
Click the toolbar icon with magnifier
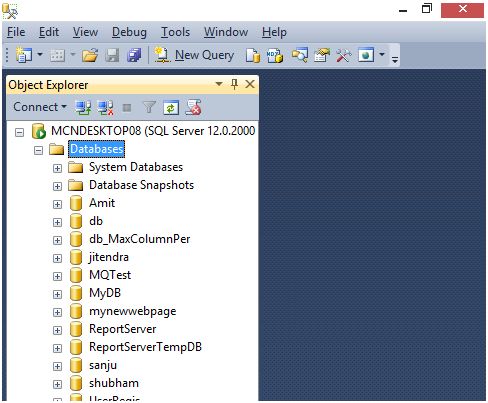[x=300, y=55]
